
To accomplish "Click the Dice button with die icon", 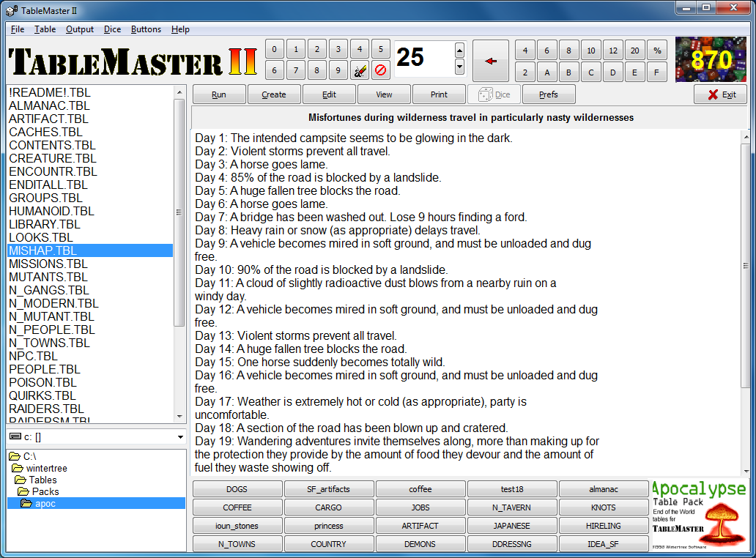I will tap(494, 94).
